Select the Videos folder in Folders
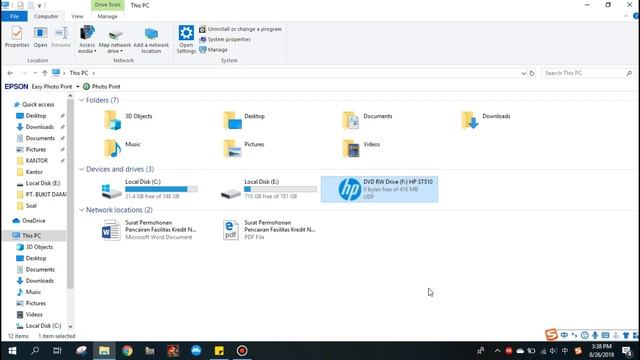This screenshot has width=640, height=360. click(361, 148)
